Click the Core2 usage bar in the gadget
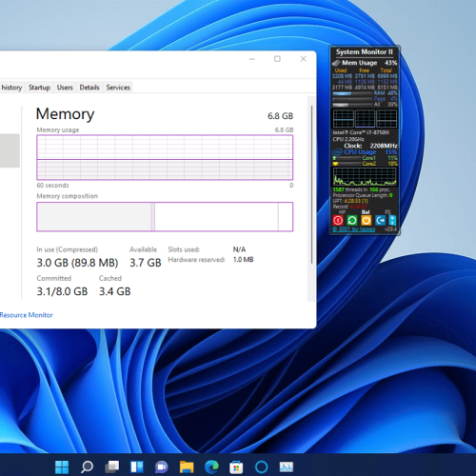This screenshot has height=476, width=476. coord(347,164)
